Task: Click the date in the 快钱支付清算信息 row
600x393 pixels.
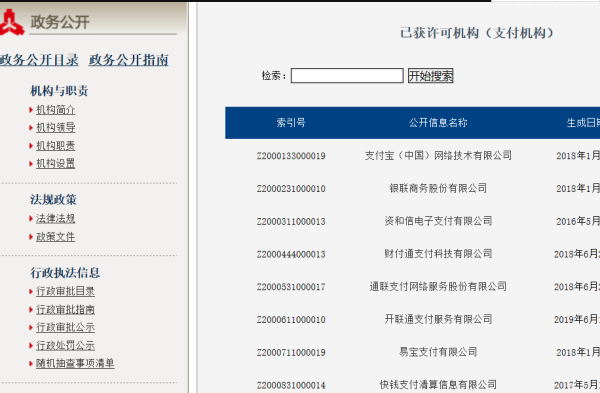Action: click(577, 385)
